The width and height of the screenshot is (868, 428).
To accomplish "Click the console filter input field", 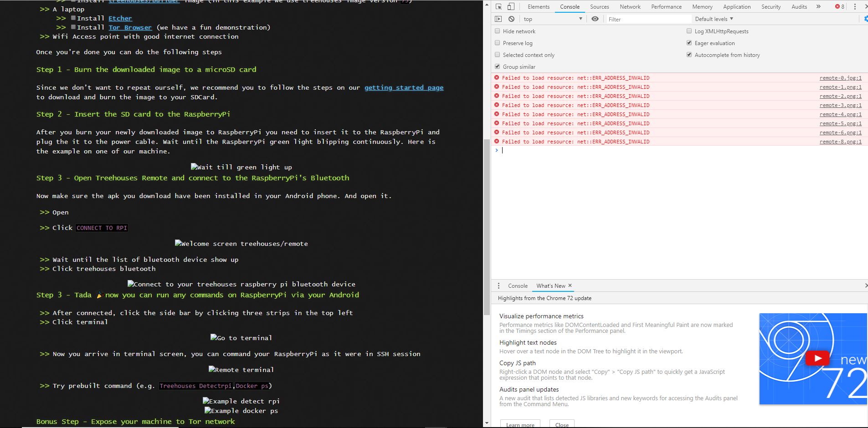I will pyautogui.click(x=647, y=19).
